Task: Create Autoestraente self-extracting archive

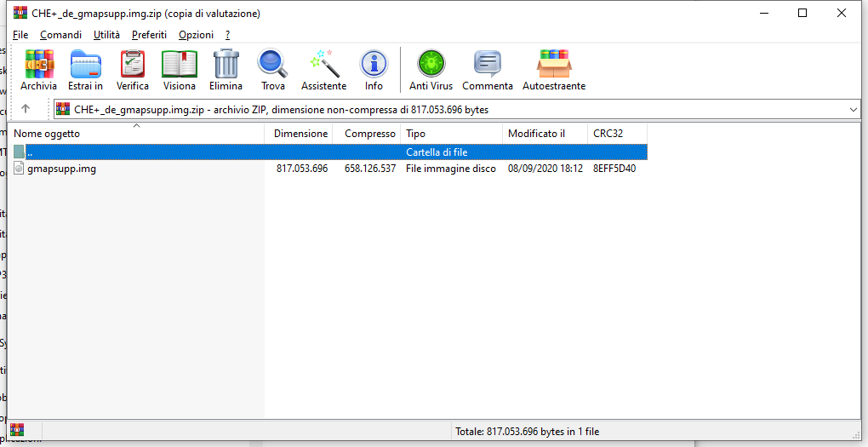Action: click(x=553, y=70)
